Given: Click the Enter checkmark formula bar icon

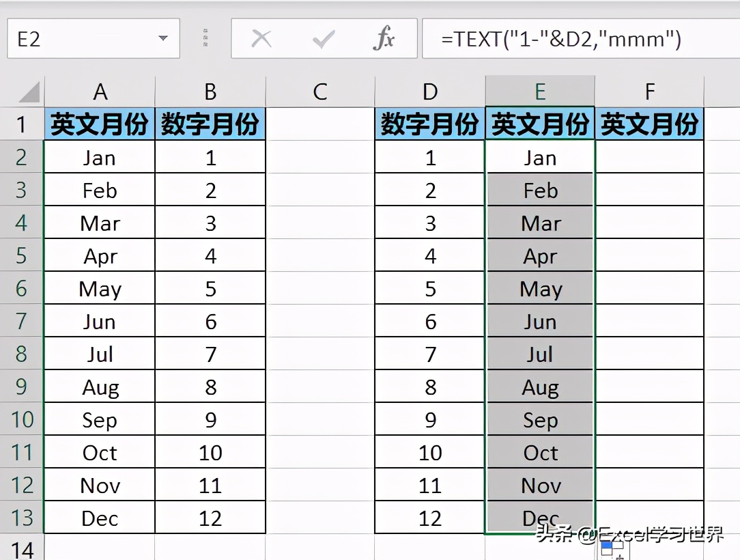Looking at the screenshot, I should [x=324, y=39].
